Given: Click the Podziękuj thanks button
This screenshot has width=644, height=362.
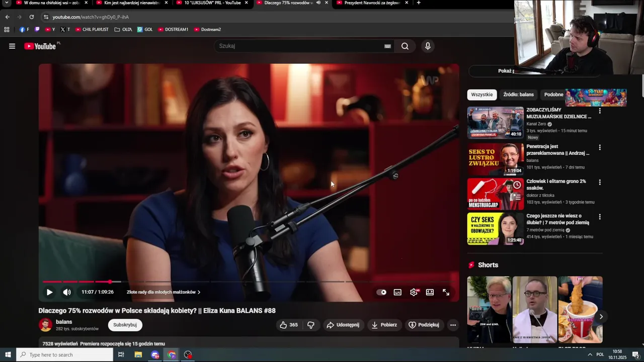Looking at the screenshot, I should coord(424,325).
